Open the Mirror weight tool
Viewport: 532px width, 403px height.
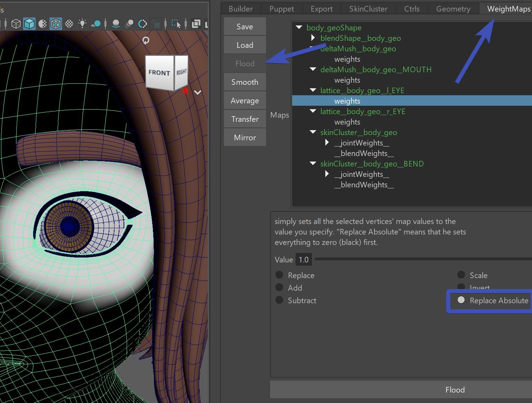[x=245, y=137]
